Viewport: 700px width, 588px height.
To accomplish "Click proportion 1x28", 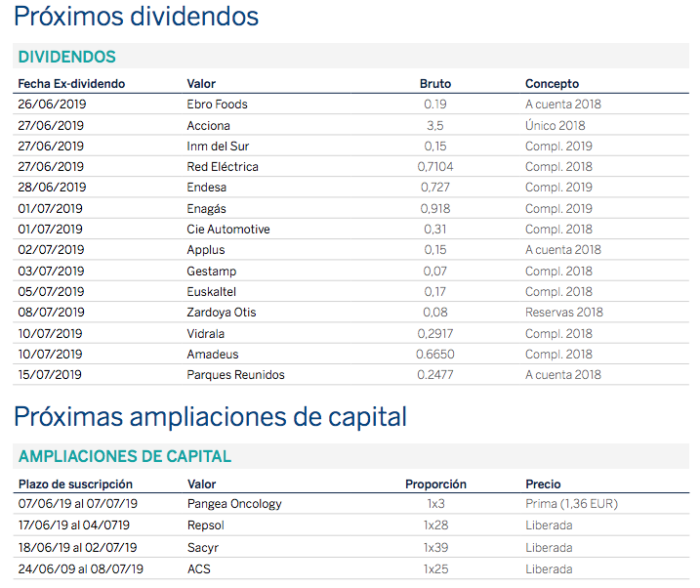I will point(435,525).
